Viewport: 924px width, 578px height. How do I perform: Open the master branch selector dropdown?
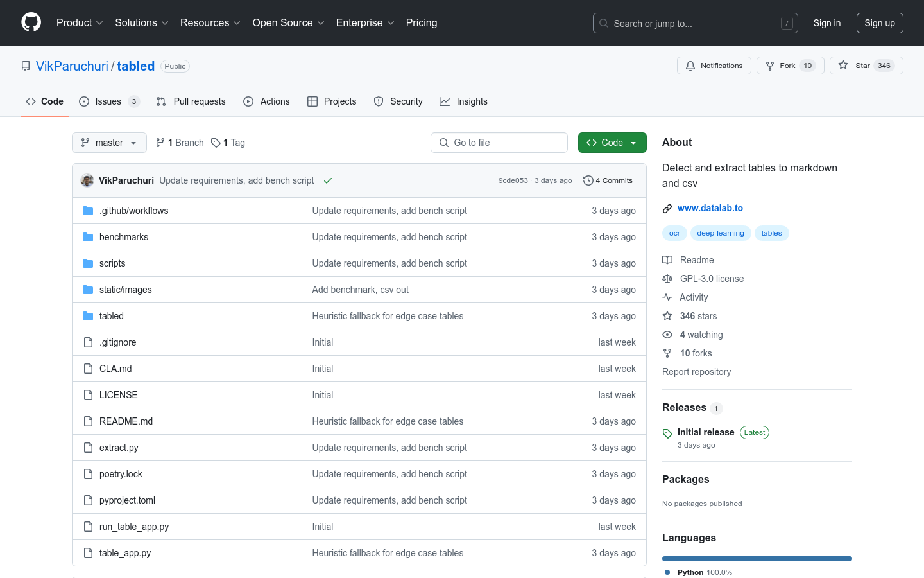(109, 143)
